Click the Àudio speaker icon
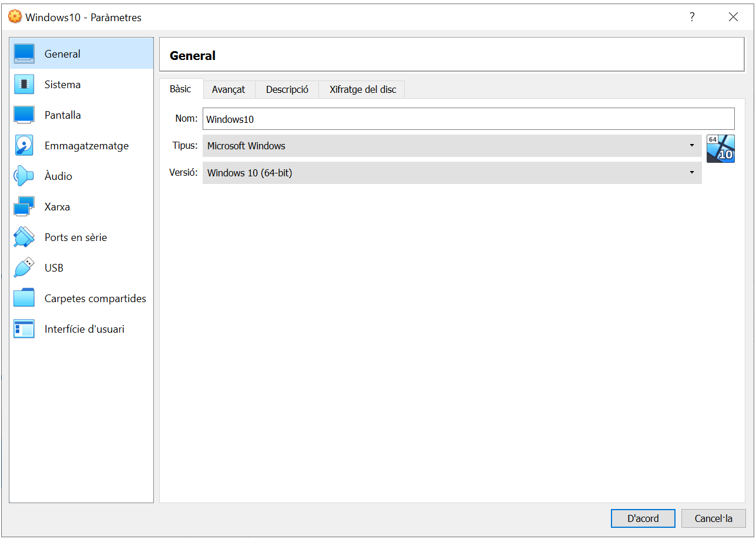Screen dimensions: 756x539 click(24, 176)
